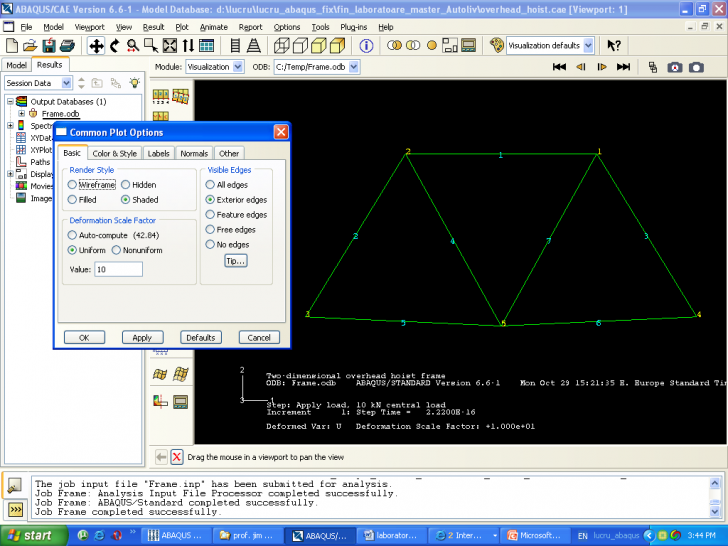Select the Feature edges option

(x=209, y=215)
